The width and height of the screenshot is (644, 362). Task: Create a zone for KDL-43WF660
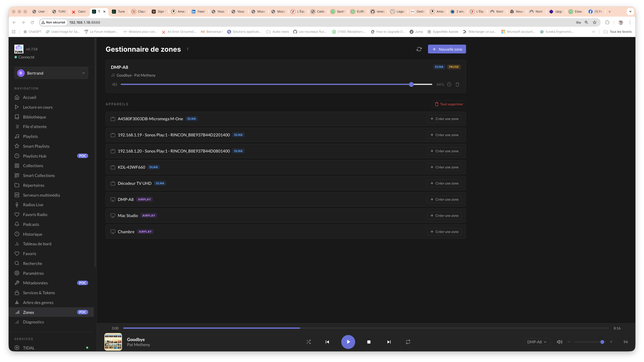point(444,167)
